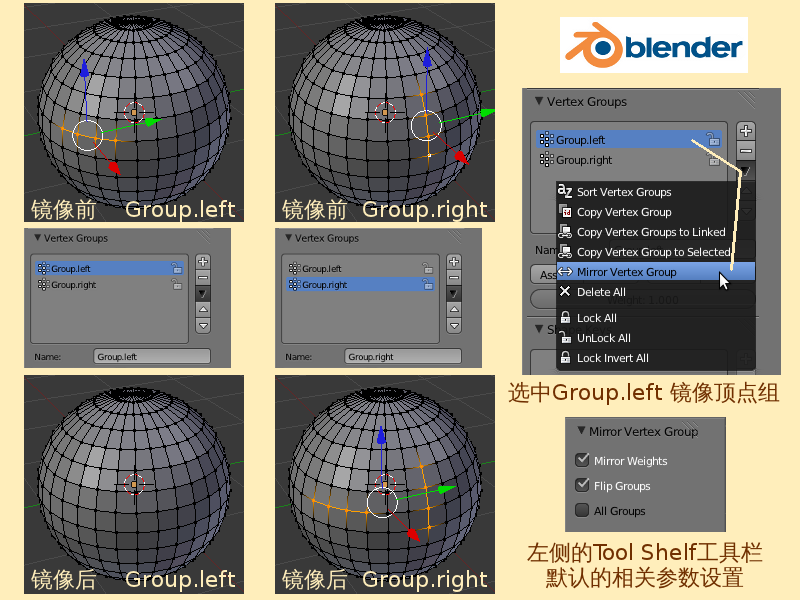
Task: Select Group.right row in Name Group.left panel
Action: [110, 285]
